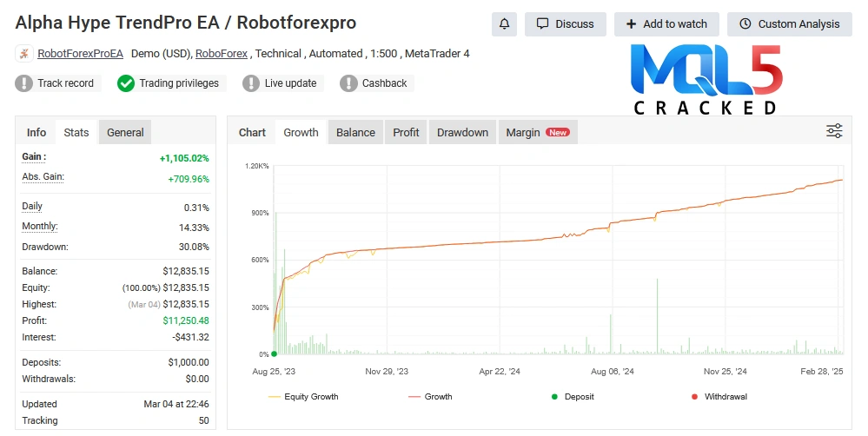Screen dimensions: 868x436
Task: Open the General tab
Action: [125, 133]
